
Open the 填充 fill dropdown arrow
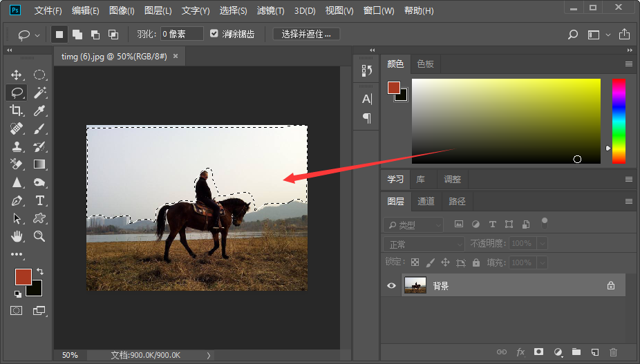click(x=542, y=262)
